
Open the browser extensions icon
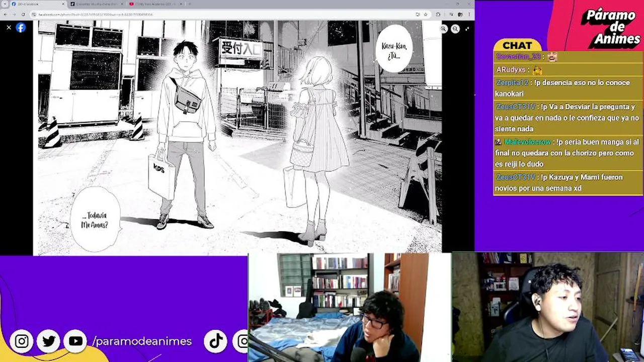tap(438, 15)
